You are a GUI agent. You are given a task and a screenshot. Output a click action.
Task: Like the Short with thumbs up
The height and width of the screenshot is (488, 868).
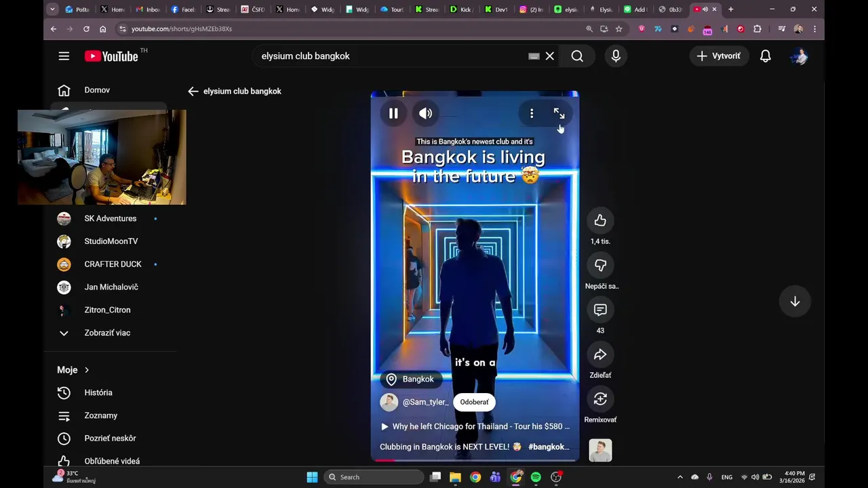tap(600, 220)
